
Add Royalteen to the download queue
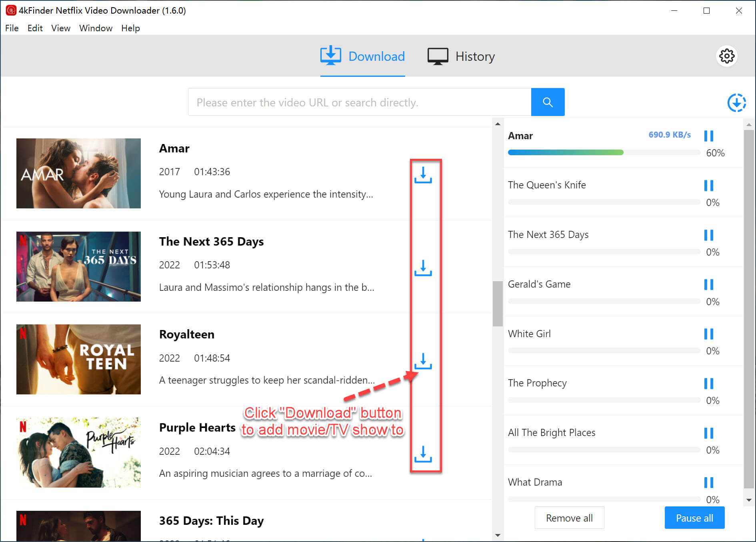[423, 361]
